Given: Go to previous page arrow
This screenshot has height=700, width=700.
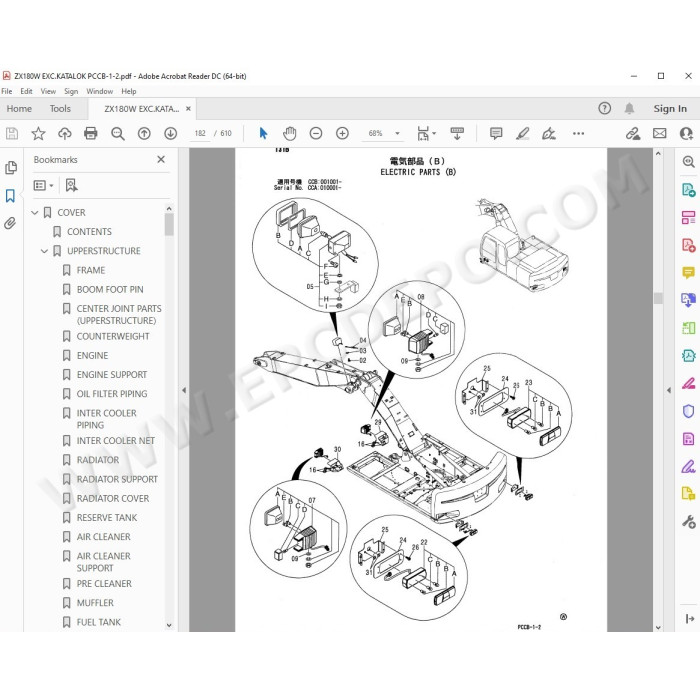Looking at the screenshot, I should pos(144,133).
